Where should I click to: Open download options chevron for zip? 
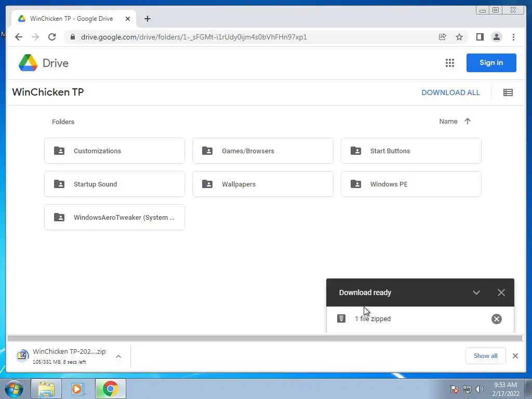point(118,356)
